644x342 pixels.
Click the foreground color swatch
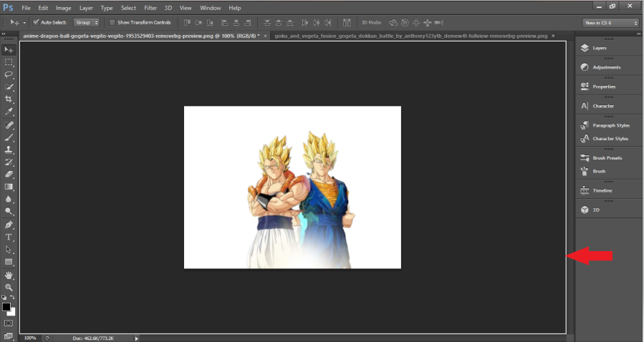coord(6,307)
